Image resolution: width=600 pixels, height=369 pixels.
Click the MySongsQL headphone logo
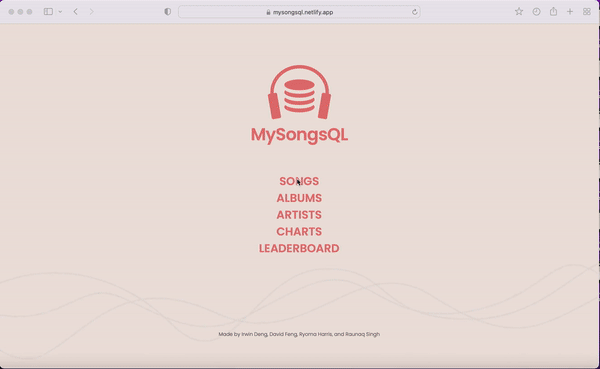coord(299,92)
